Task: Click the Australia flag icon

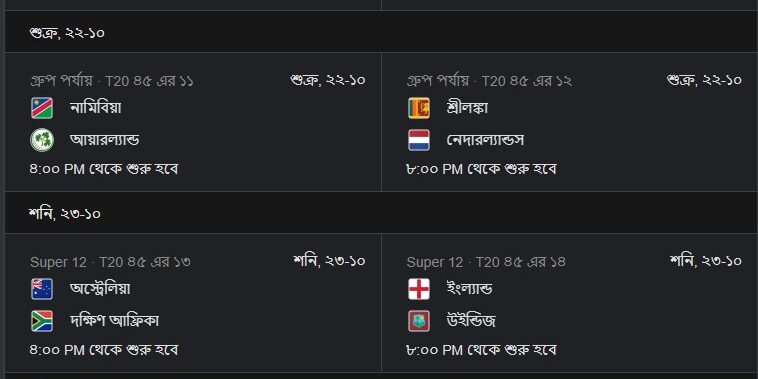Action: [x=42, y=289]
